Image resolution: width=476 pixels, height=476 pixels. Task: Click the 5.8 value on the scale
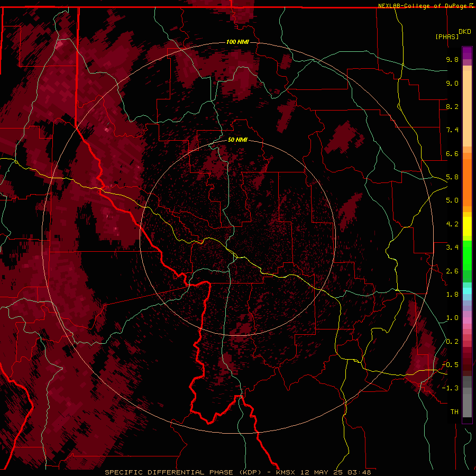[x=452, y=177]
